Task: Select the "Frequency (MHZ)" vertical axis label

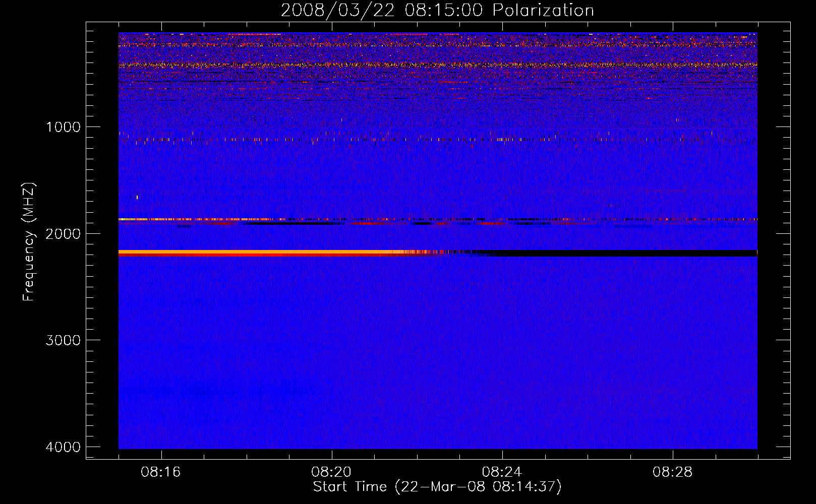Action: [29, 242]
